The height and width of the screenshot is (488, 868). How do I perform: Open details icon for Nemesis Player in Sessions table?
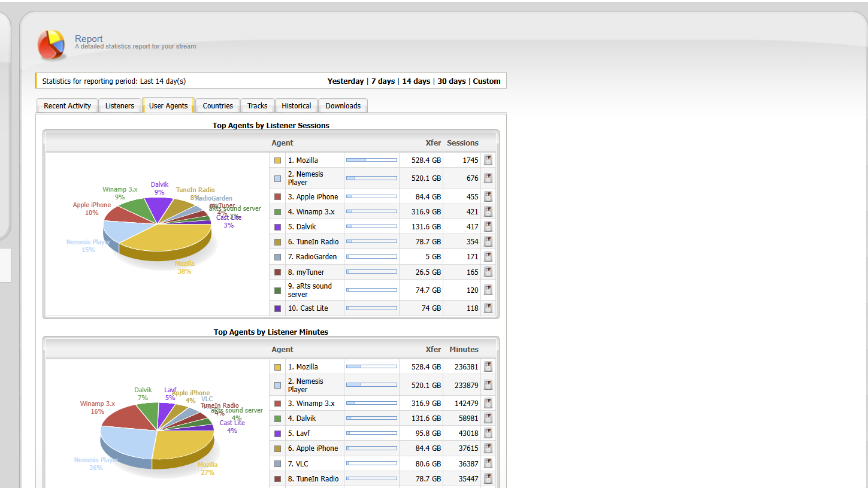click(488, 178)
